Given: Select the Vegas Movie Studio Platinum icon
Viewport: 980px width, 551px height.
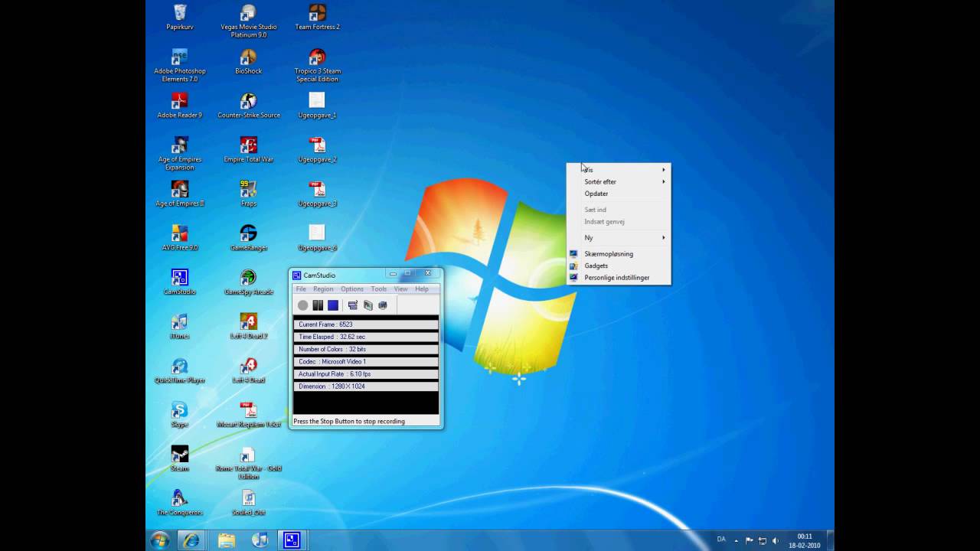Looking at the screenshot, I should click(248, 21).
